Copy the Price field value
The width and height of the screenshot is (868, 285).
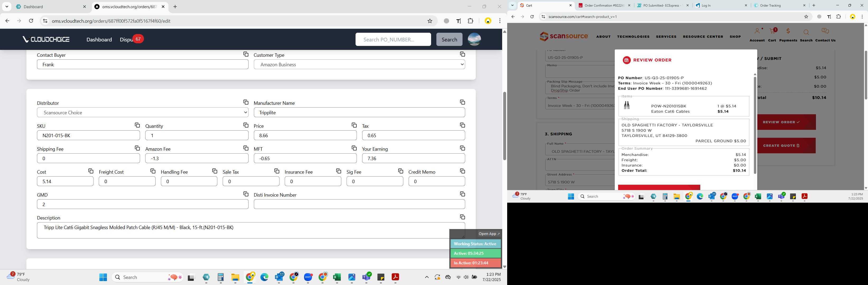coord(354,125)
